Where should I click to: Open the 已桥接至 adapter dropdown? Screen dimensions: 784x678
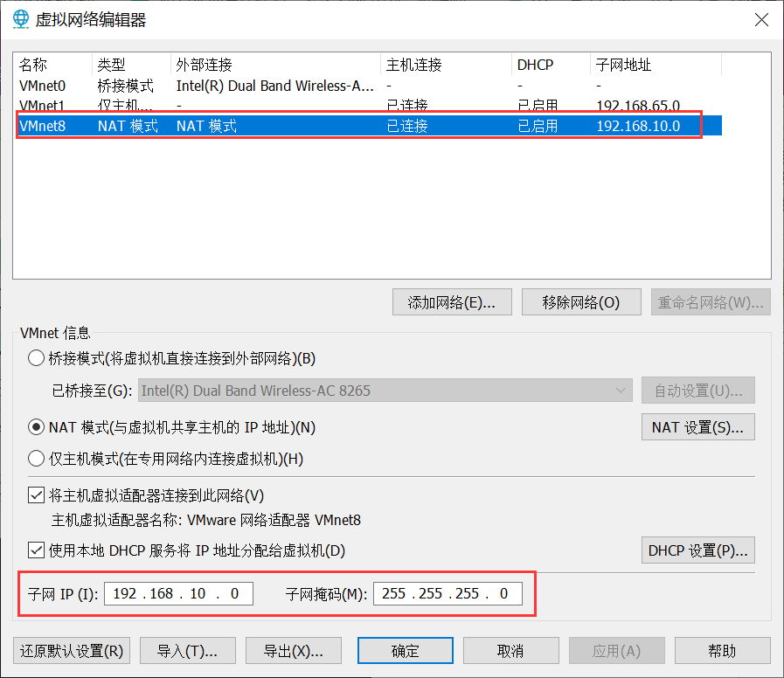[x=385, y=391]
